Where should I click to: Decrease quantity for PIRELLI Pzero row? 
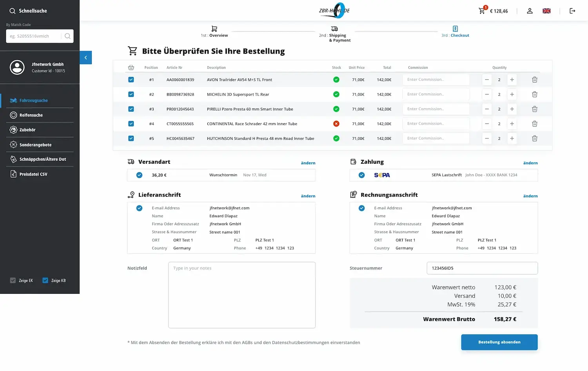pyautogui.click(x=486, y=109)
